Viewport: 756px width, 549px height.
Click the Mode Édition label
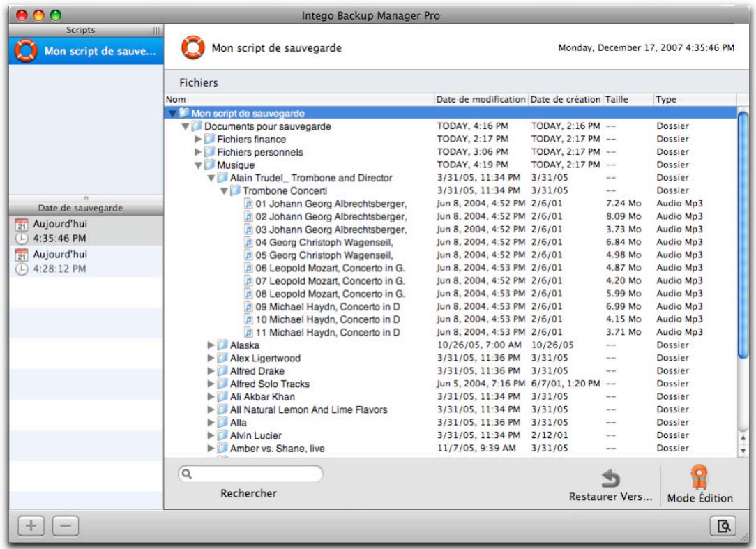700,498
